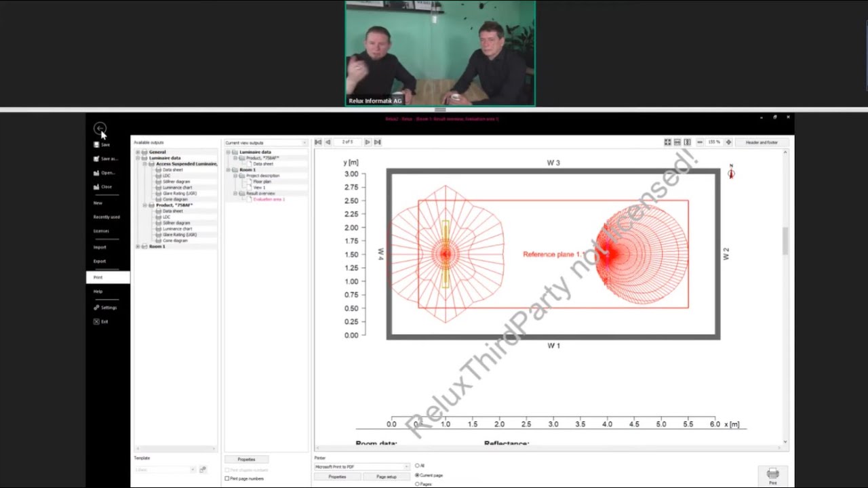Collapse Result overview node
This screenshot has height=488, width=868.
click(x=236, y=194)
